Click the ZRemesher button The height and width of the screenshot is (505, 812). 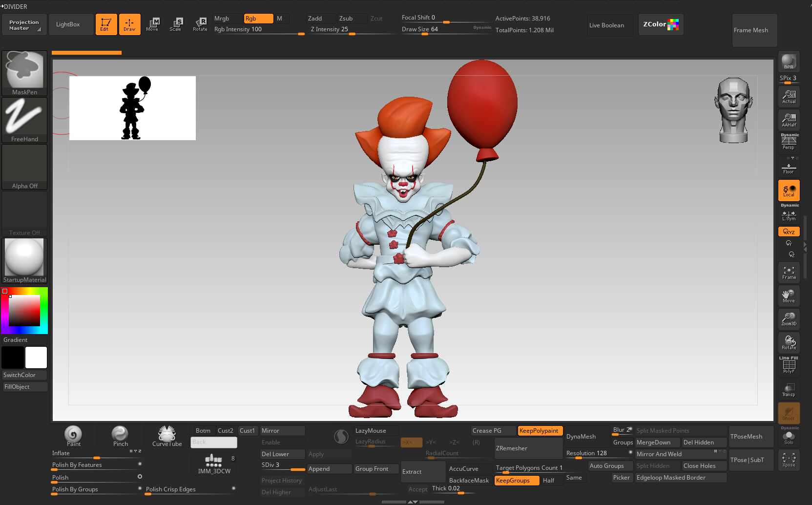[528, 448]
